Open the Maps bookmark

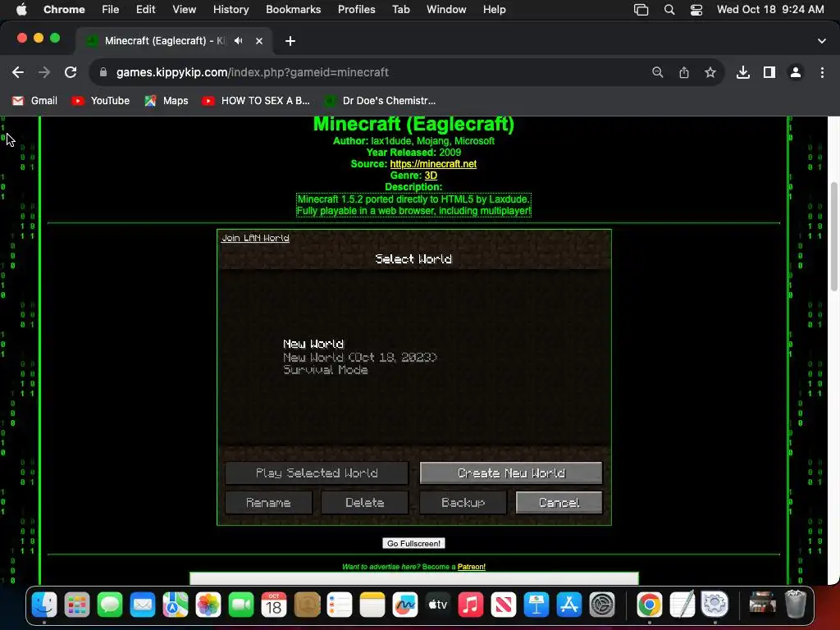pos(167,101)
